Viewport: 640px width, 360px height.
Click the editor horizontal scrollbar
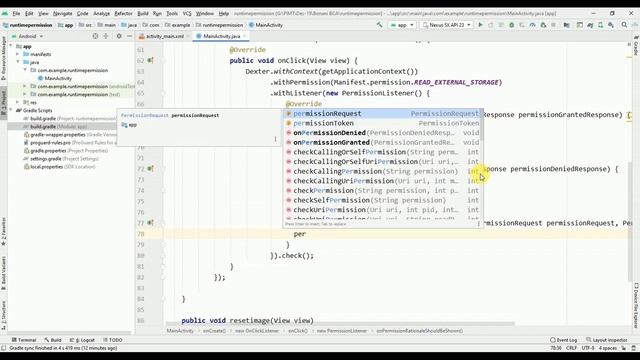pyautogui.click(x=339, y=324)
